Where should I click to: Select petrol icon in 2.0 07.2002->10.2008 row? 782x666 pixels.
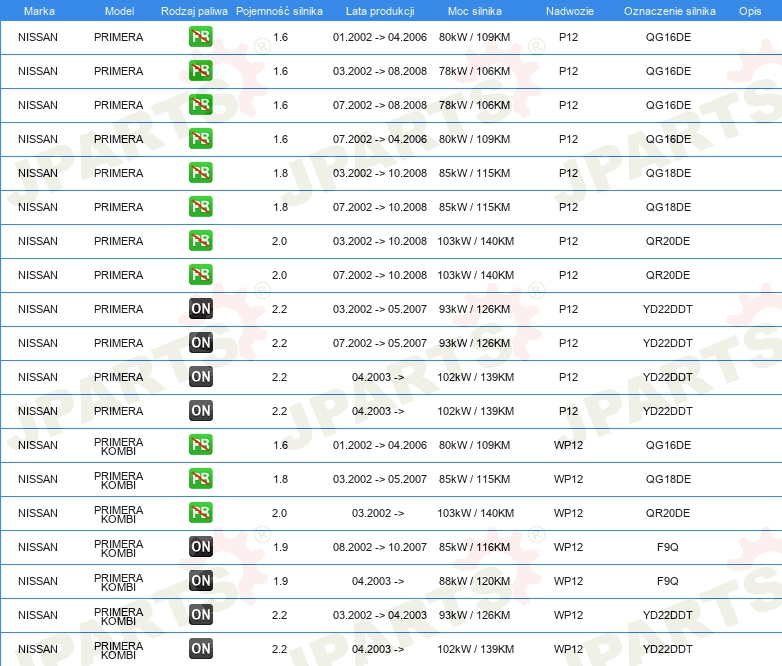(200, 274)
